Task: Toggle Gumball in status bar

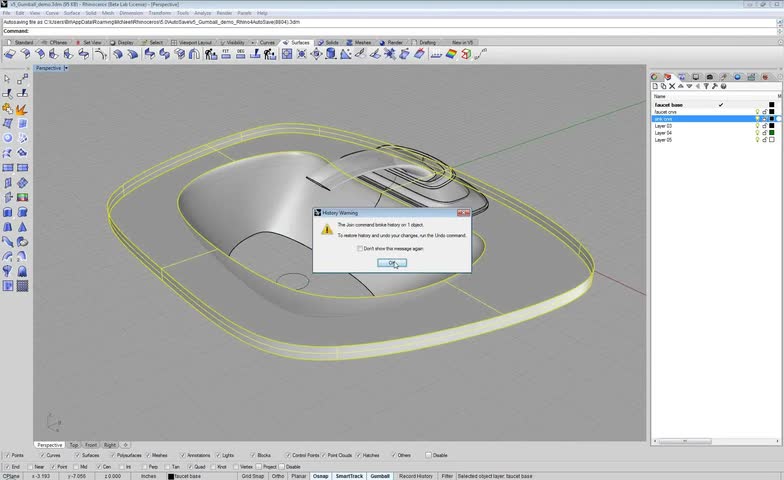Action: point(380,476)
